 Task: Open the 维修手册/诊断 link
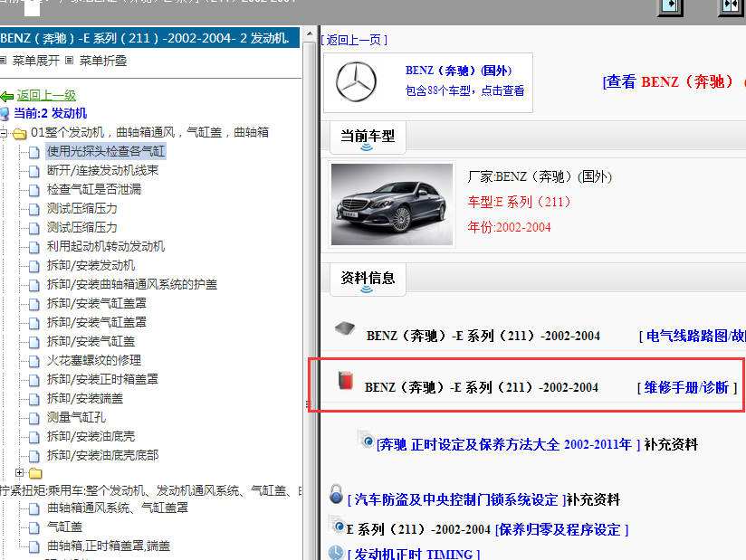(687, 388)
